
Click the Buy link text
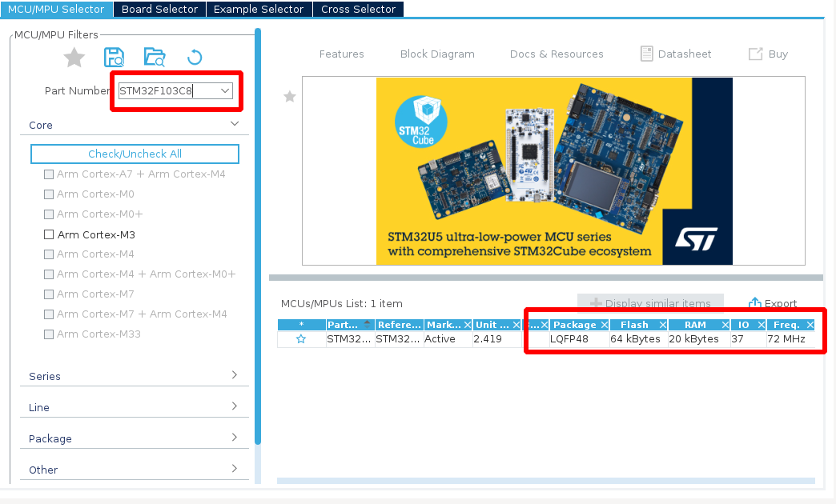(778, 54)
